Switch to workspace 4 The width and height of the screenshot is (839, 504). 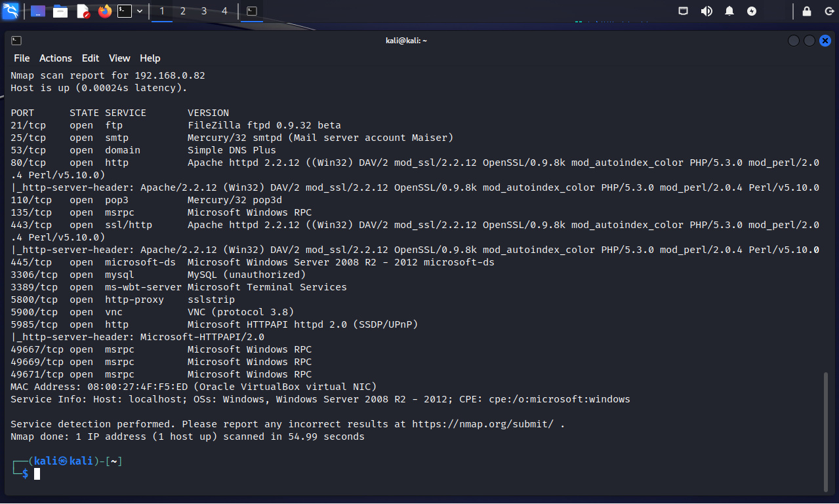[x=225, y=11]
